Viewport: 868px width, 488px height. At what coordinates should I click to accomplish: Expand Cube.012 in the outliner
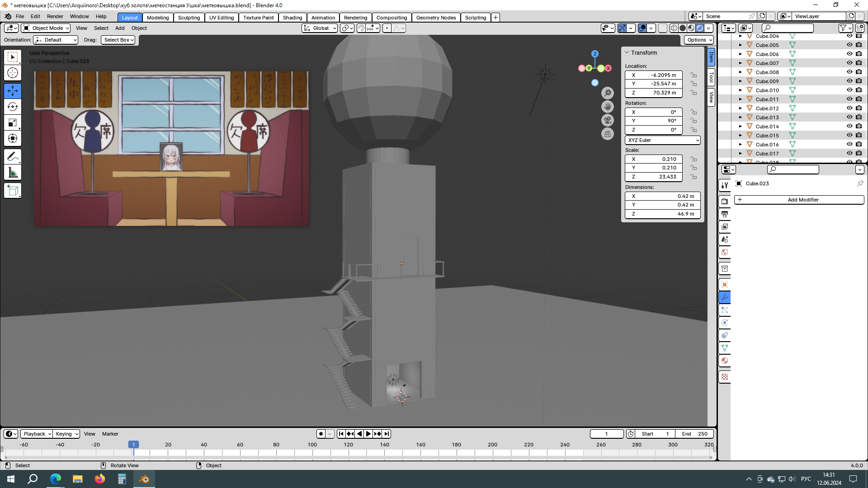tap(741, 108)
